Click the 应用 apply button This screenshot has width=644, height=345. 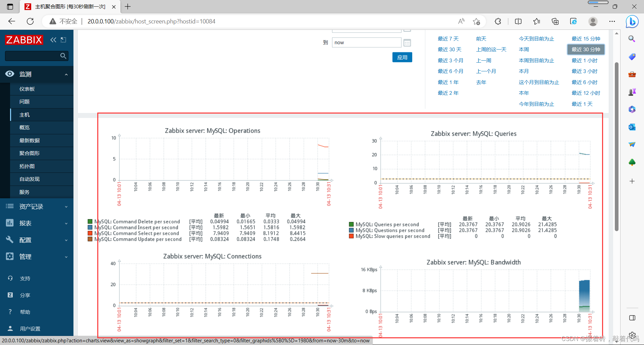tap(402, 57)
